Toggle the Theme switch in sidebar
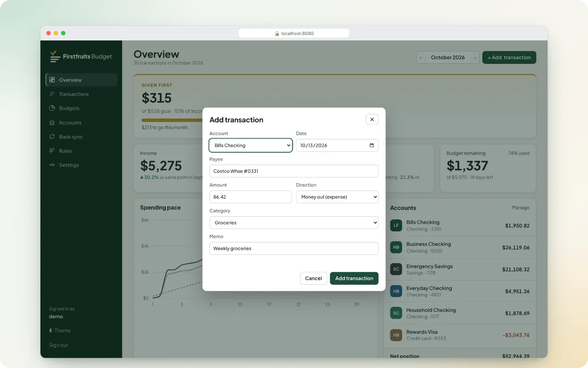 coord(60,331)
